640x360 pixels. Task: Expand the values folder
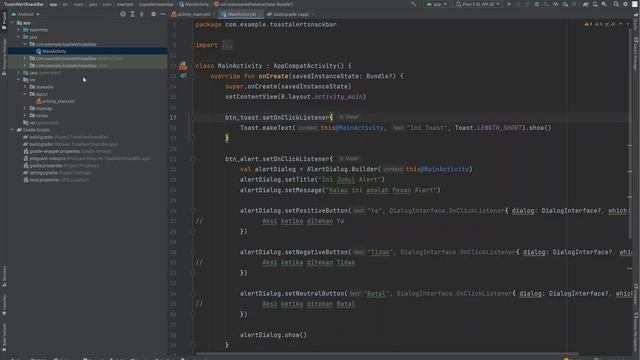[25, 116]
